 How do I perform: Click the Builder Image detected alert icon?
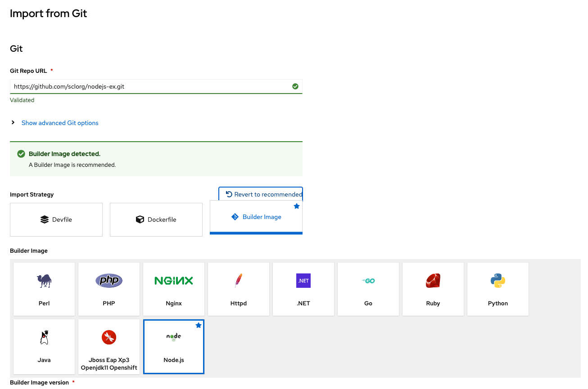21,154
